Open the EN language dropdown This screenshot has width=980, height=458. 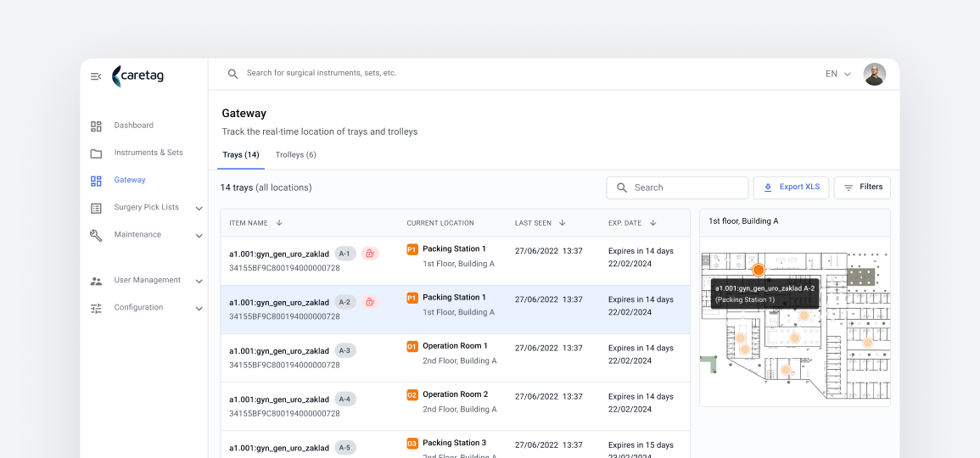pyautogui.click(x=838, y=74)
